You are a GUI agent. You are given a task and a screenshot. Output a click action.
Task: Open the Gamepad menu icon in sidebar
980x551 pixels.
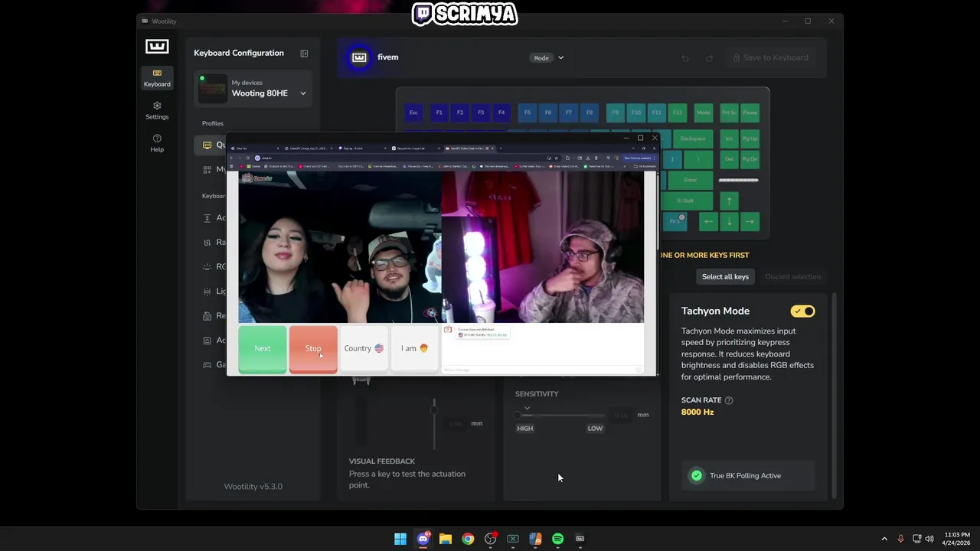pyautogui.click(x=207, y=365)
